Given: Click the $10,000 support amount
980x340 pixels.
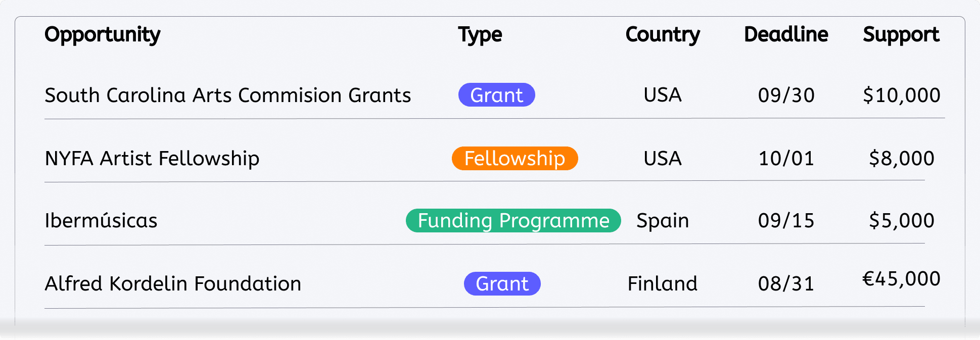Looking at the screenshot, I should coord(901,95).
